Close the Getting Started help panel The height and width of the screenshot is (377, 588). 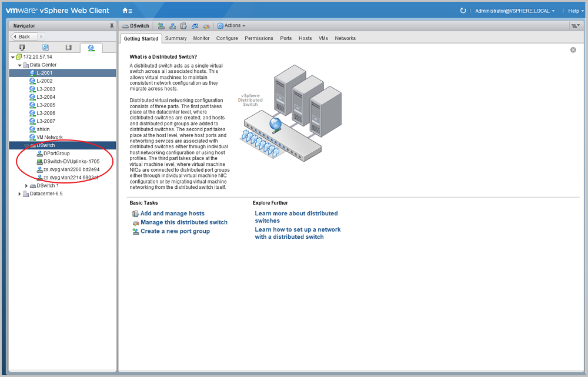[x=573, y=50]
